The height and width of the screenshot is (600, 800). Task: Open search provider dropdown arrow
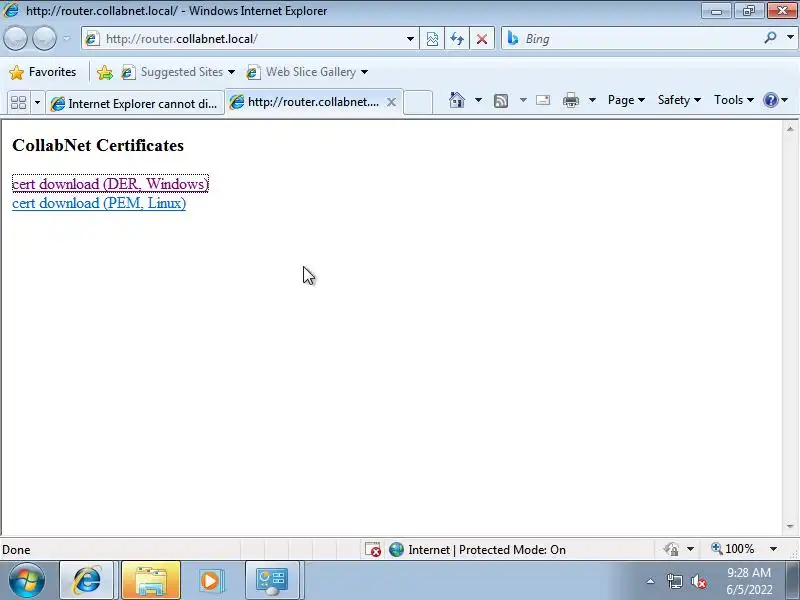(x=790, y=37)
